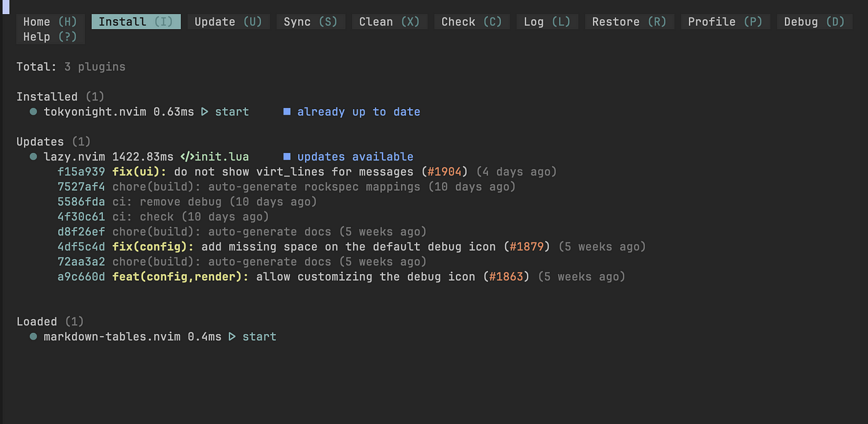Open the Restore (R) tab
868x424 pixels.
coord(629,22)
